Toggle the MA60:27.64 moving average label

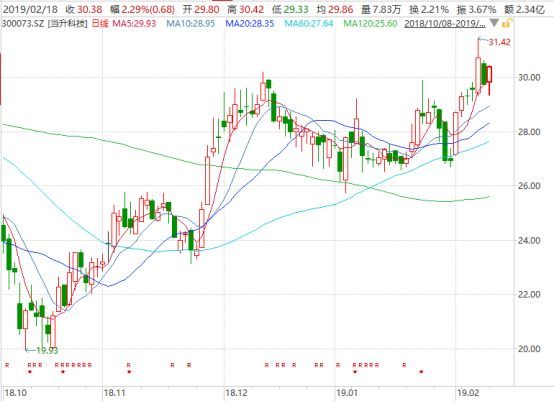[308, 24]
